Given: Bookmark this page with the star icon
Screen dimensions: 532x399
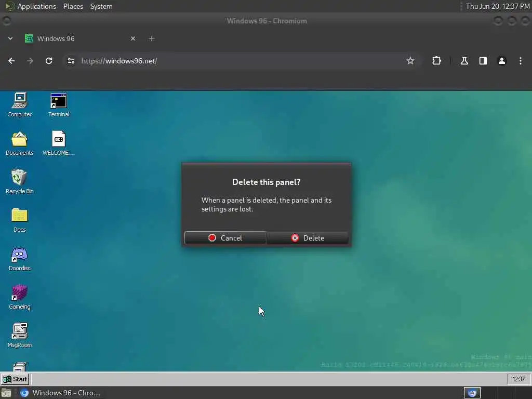Looking at the screenshot, I should [x=410, y=61].
